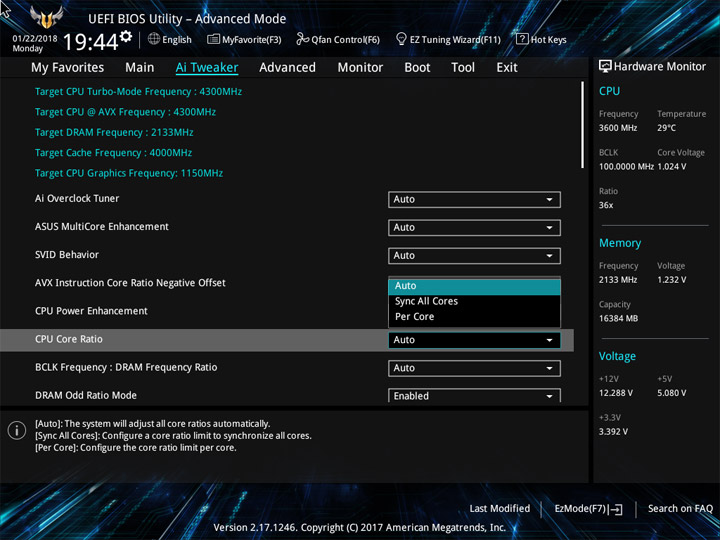This screenshot has width=720, height=540.
Task: Click Target CPU Turbo-Mode Frequency : 4300MHz text
Action: 138,92
